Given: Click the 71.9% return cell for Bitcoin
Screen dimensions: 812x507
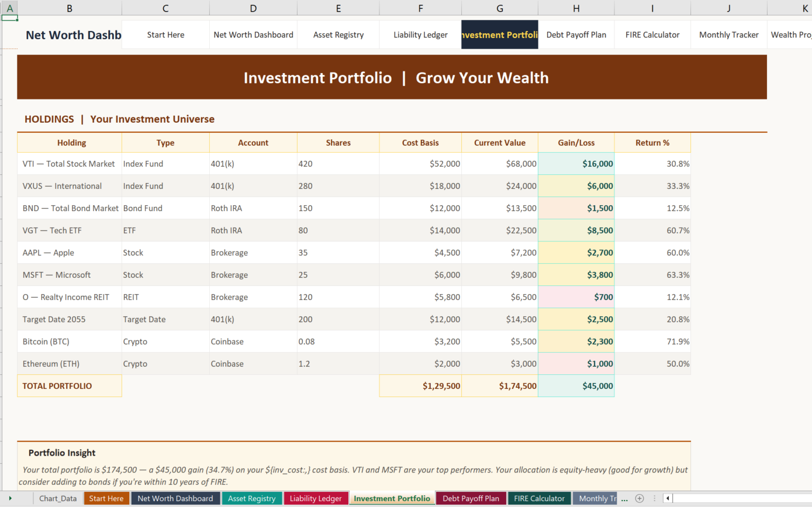Looking at the screenshot, I should [x=652, y=342].
